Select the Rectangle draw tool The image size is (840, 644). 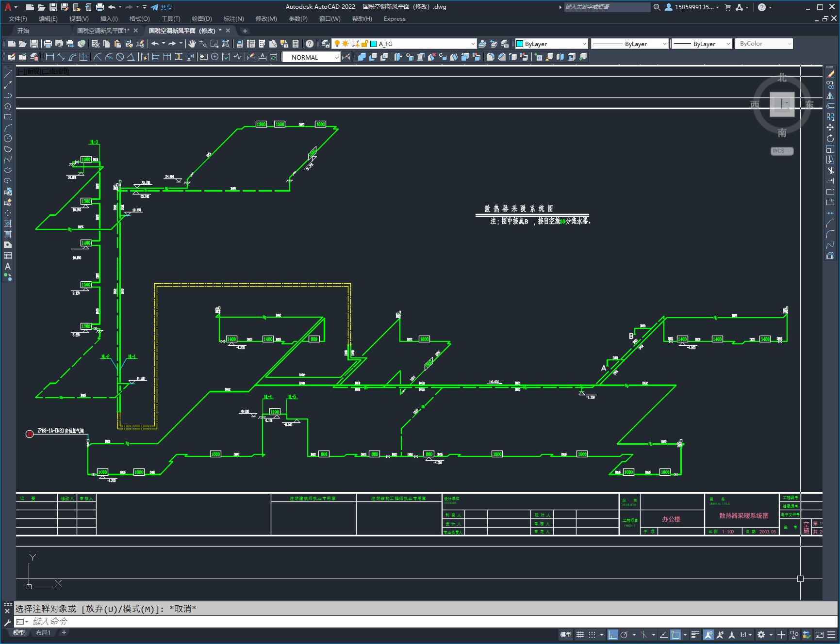point(8,117)
